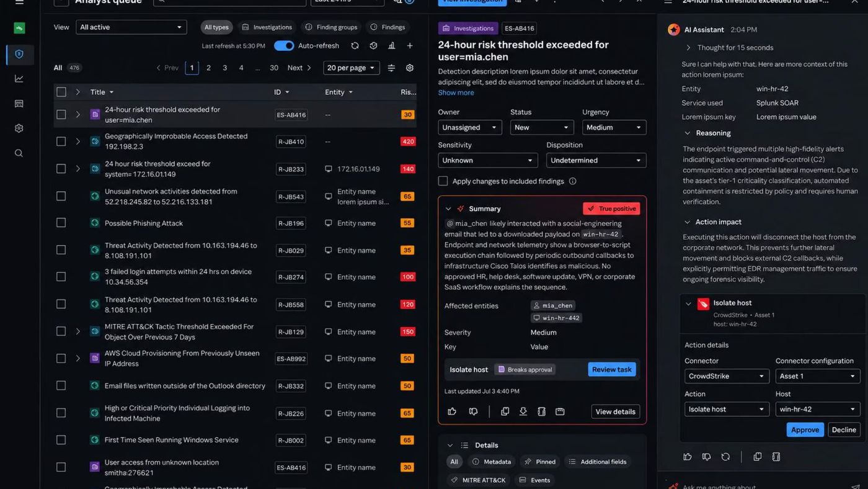Check the Geographically Improbable Access row

point(61,141)
